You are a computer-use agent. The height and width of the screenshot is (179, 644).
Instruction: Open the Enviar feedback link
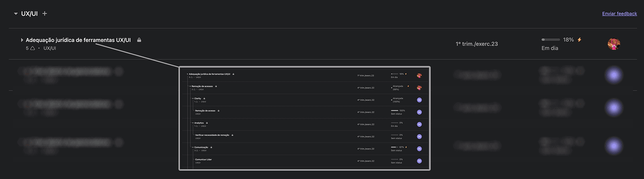tap(619, 14)
